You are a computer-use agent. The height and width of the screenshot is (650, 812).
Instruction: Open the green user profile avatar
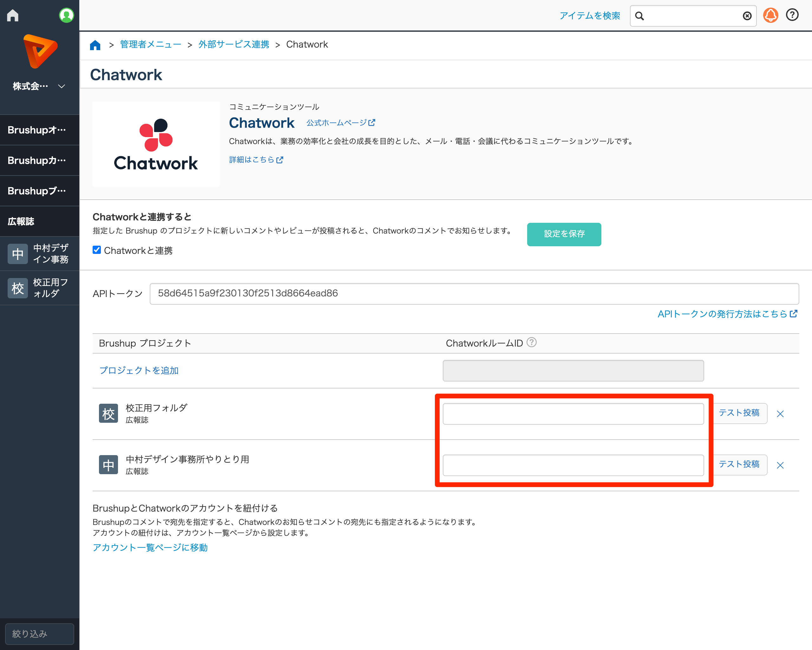tap(66, 16)
